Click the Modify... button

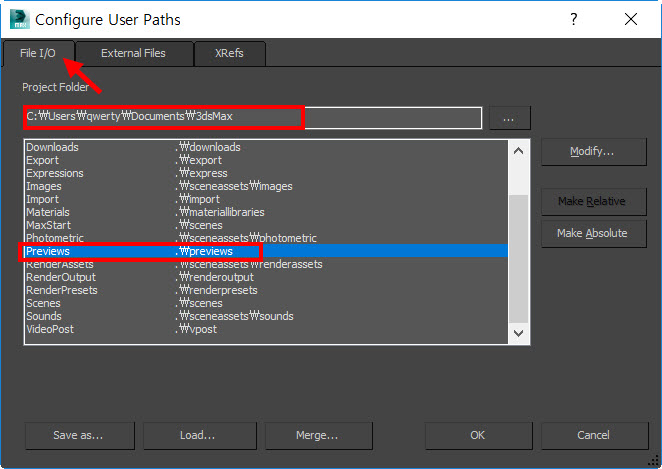pos(594,152)
